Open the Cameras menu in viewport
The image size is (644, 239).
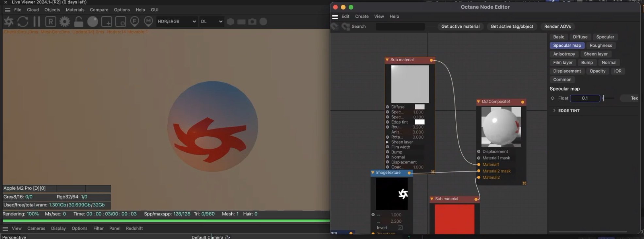tap(36, 228)
